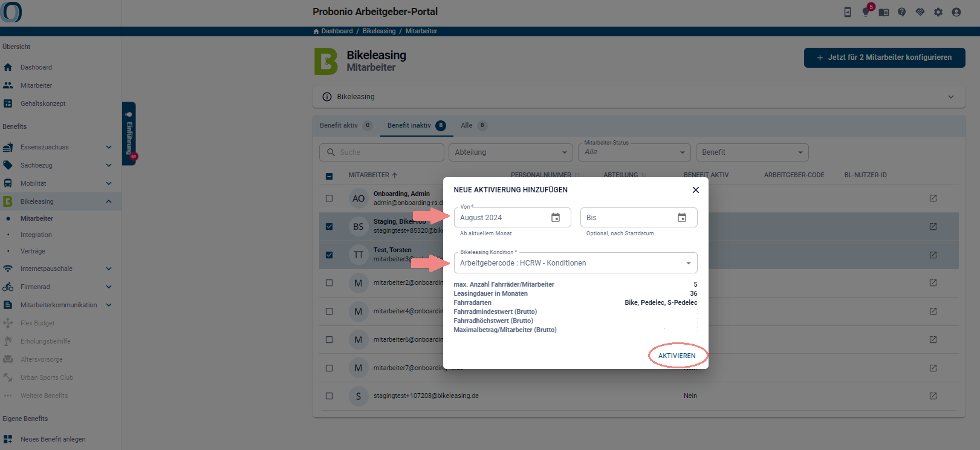Open the Bis date calendar picker icon
This screenshot has width=980, height=450.
(682, 218)
